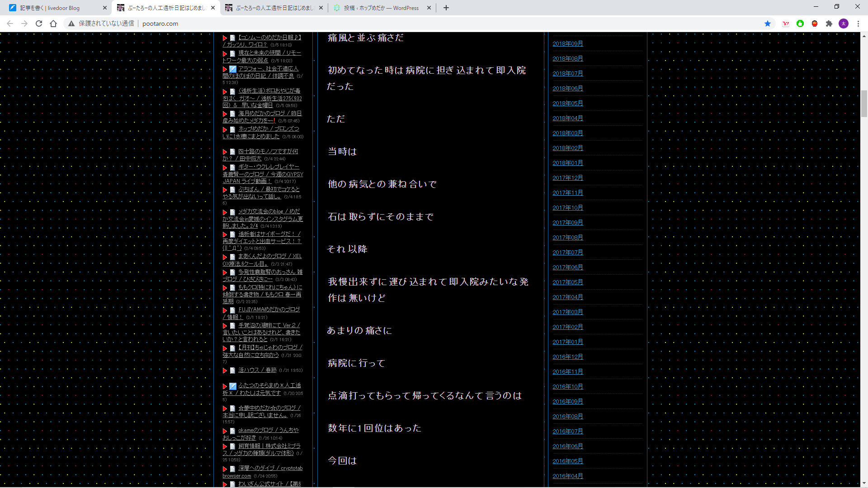Image resolution: width=868 pixels, height=488 pixels.
Task: Open the Chrome profile avatar
Action: point(844,23)
